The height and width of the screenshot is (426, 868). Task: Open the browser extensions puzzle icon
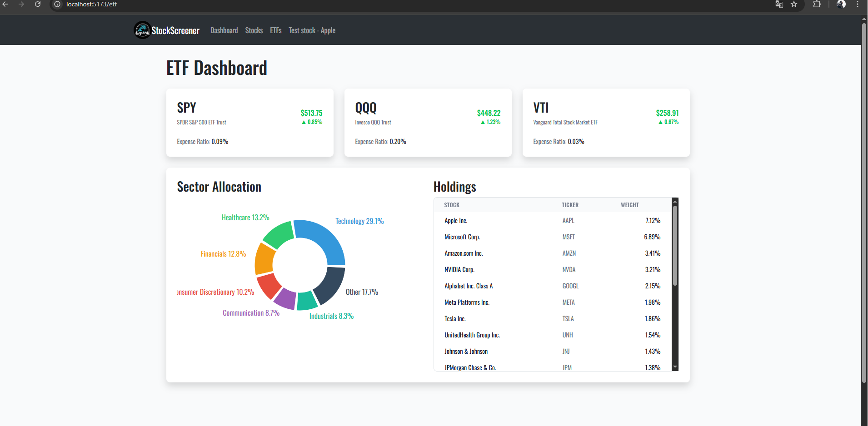[x=817, y=5]
